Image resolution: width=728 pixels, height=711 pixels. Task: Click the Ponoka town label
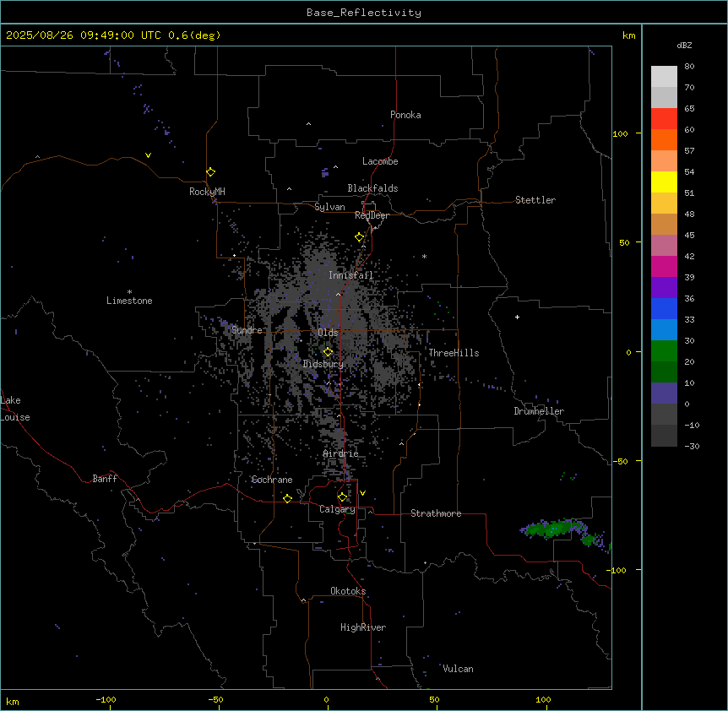pyautogui.click(x=405, y=115)
